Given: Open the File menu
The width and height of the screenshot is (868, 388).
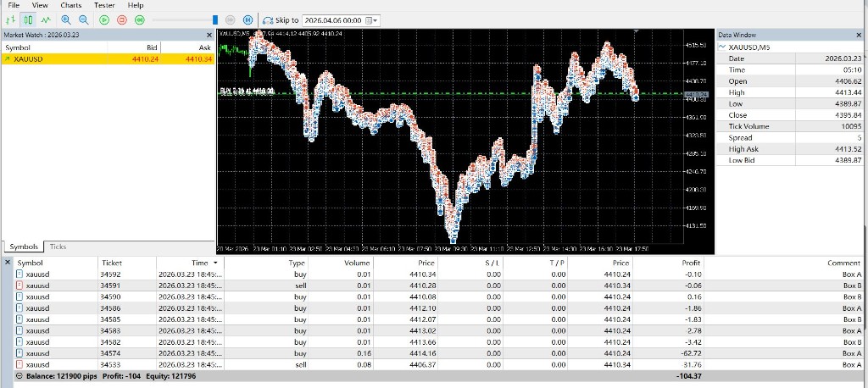Looking at the screenshot, I should [x=14, y=5].
